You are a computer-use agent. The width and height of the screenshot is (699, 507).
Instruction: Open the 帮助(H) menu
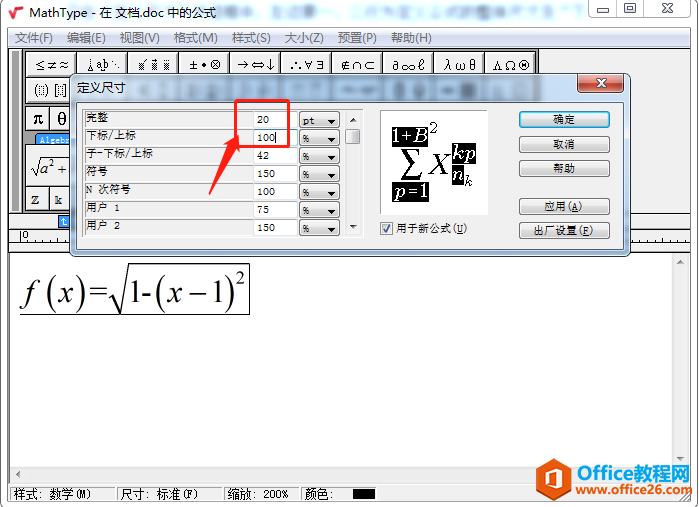(411, 38)
